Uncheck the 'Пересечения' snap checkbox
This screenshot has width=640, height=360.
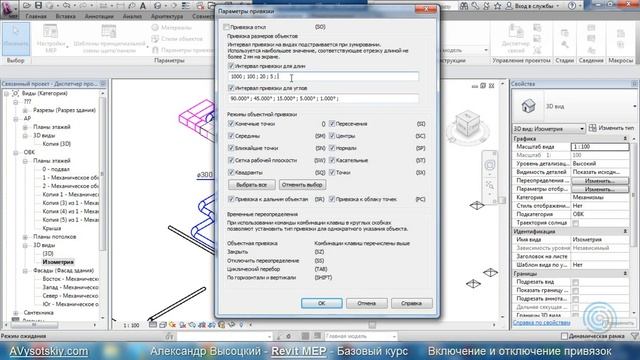point(332,123)
